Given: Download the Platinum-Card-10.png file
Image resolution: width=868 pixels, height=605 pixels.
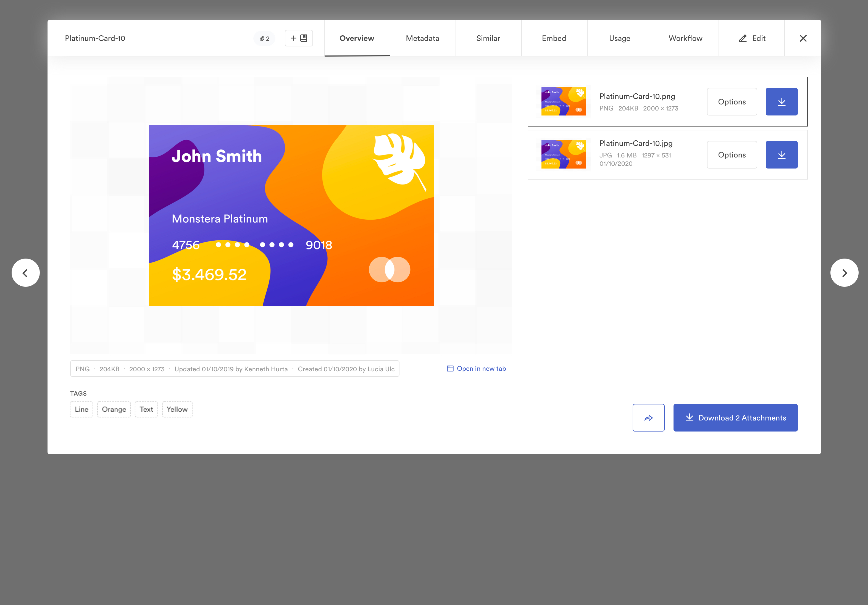Looking at the screenshot, I should click(x=782, y=102).
